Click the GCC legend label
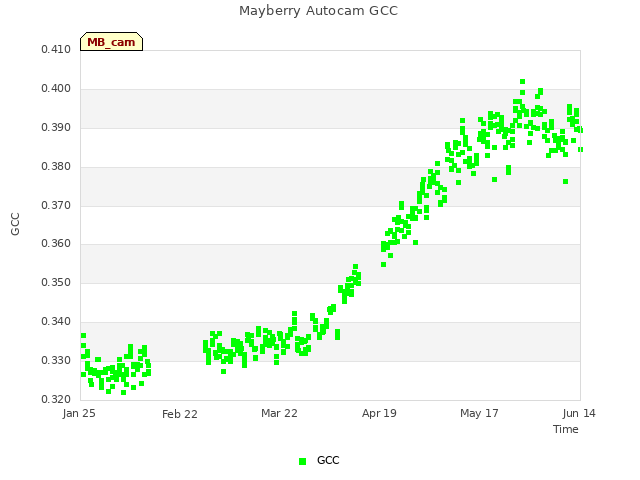This screenshot has height=480, width=640. pyautogui.click(x=328, y=460)
